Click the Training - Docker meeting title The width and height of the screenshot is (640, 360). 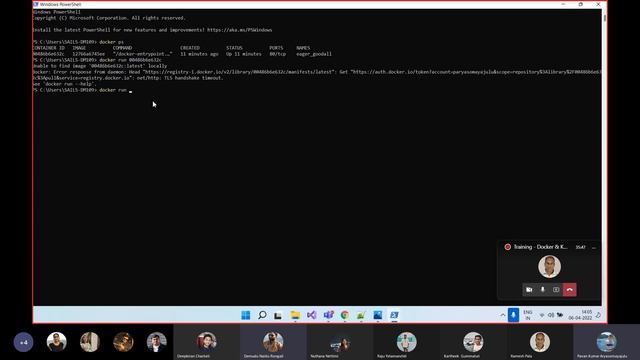540,247
